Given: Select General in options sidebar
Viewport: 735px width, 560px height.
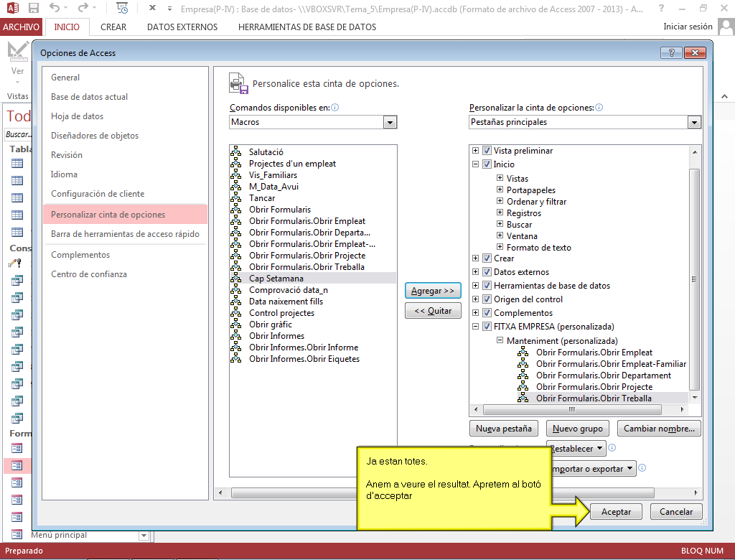Looking at the screenshot, I should click(x=125, y=78).
